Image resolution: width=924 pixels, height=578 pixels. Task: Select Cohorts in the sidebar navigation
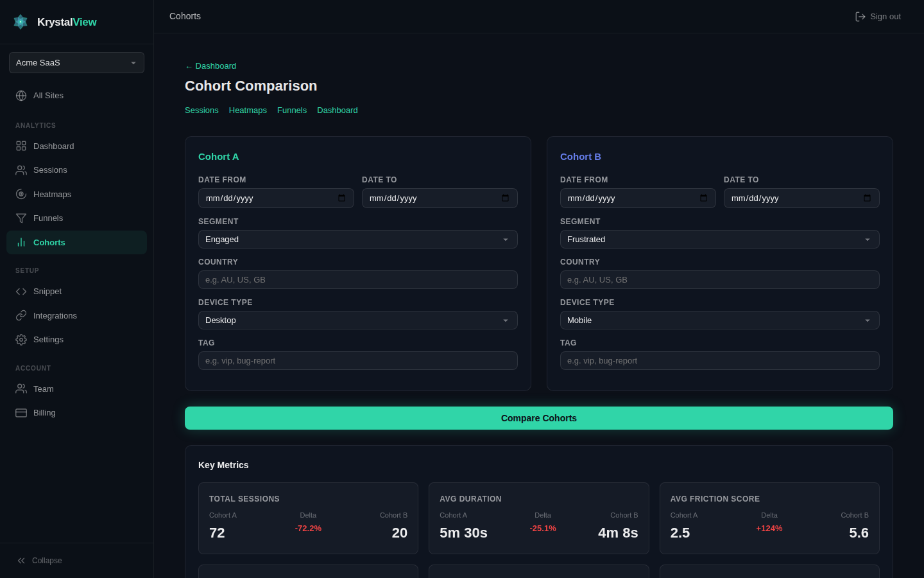click(49, 242)
